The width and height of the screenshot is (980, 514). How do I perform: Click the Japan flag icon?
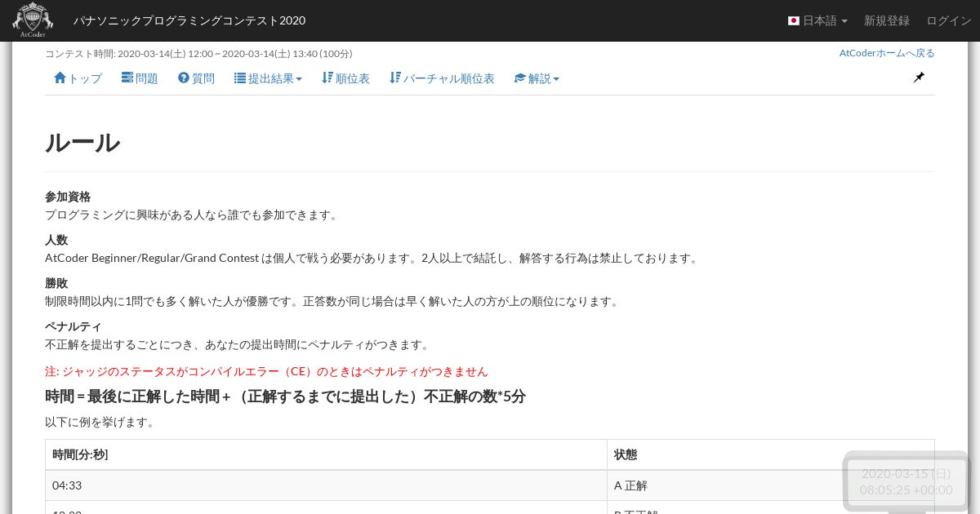point(793,20)
